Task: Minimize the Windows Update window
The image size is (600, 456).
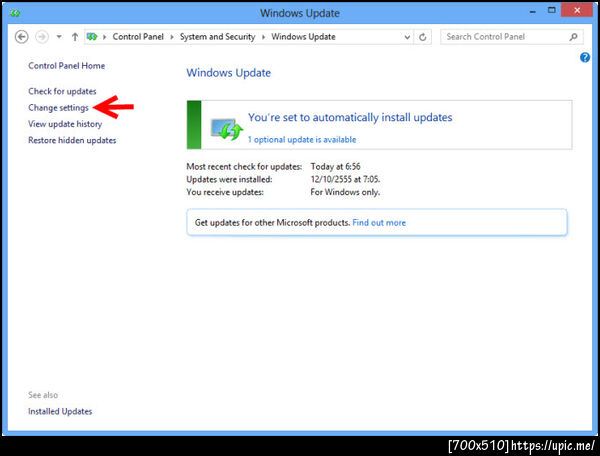Action: 532,11
